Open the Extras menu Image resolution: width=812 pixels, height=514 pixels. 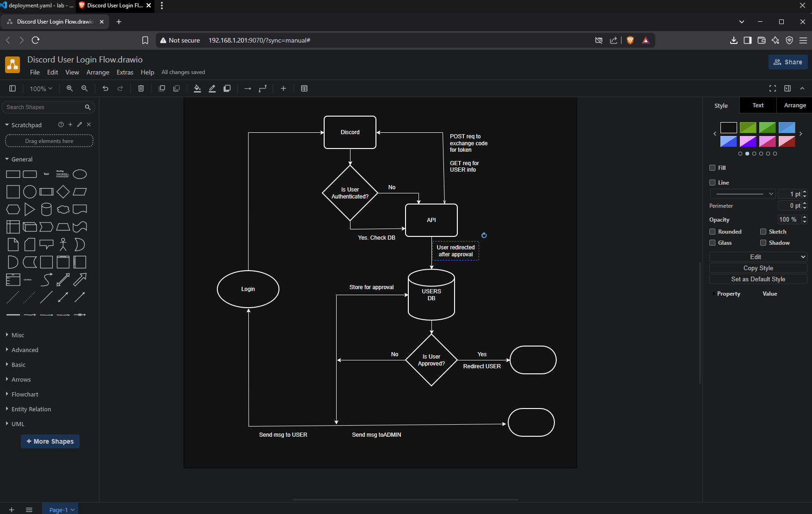tap(125, 72)
